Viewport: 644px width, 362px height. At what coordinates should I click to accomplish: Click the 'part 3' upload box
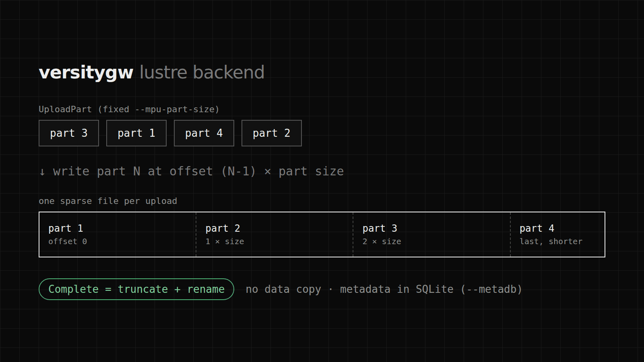(x=69, y=133)
